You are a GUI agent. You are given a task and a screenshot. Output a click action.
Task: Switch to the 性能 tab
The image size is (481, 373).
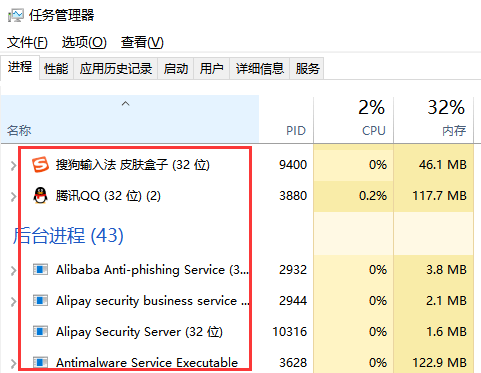point(56,69)
